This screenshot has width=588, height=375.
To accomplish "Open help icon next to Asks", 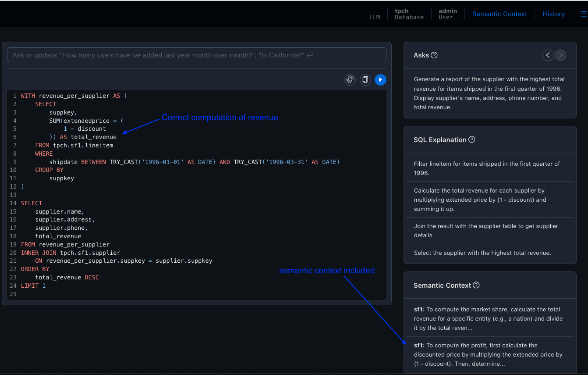I will point(434,55).
